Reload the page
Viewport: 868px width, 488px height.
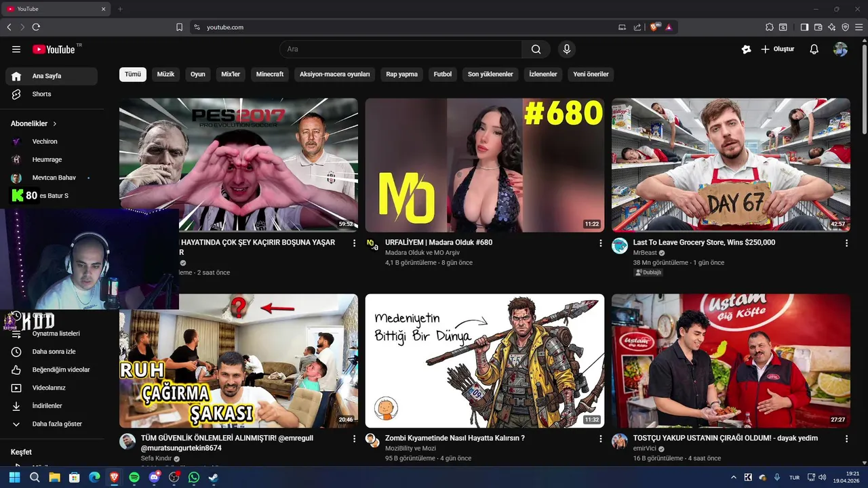coord(36,27)
